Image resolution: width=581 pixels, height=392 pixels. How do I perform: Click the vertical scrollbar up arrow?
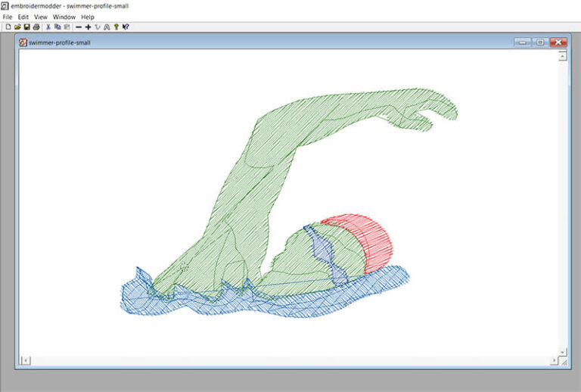coord(563,56)
